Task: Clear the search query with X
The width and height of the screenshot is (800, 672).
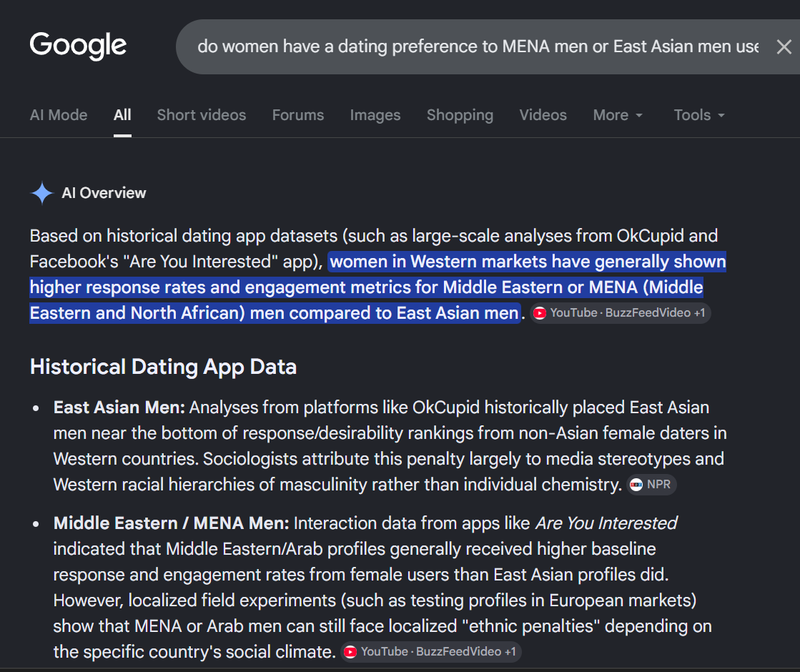Action: (x=784, y=47)
